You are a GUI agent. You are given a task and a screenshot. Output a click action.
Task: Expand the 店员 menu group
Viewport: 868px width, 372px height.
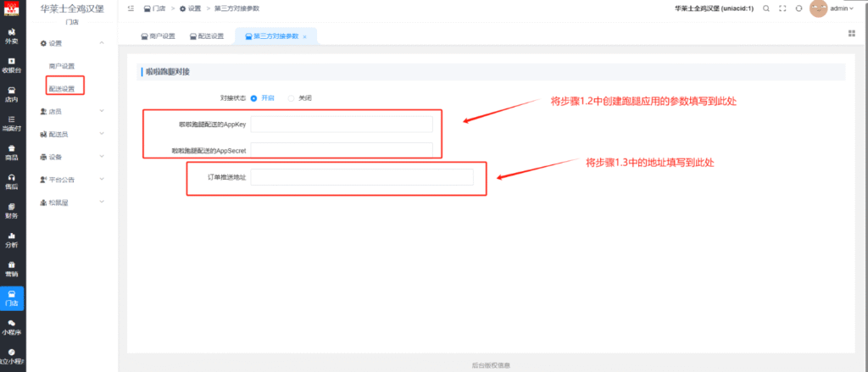(x=72, y=111)
